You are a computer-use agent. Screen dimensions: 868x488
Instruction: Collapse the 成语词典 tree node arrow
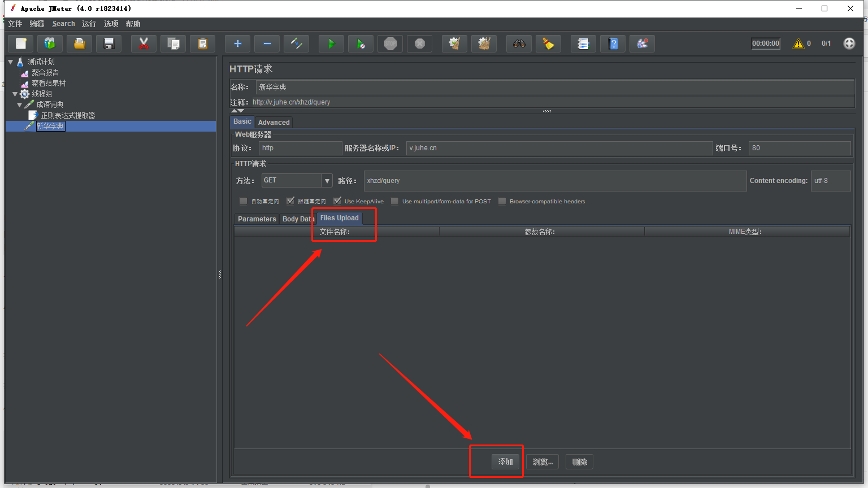19,104
